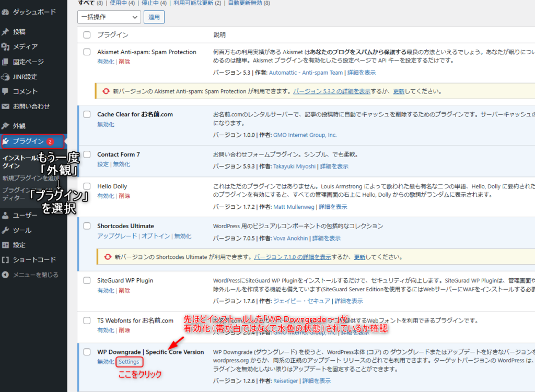Show the すべて (8) plugin filter

[x=90, y=3]
